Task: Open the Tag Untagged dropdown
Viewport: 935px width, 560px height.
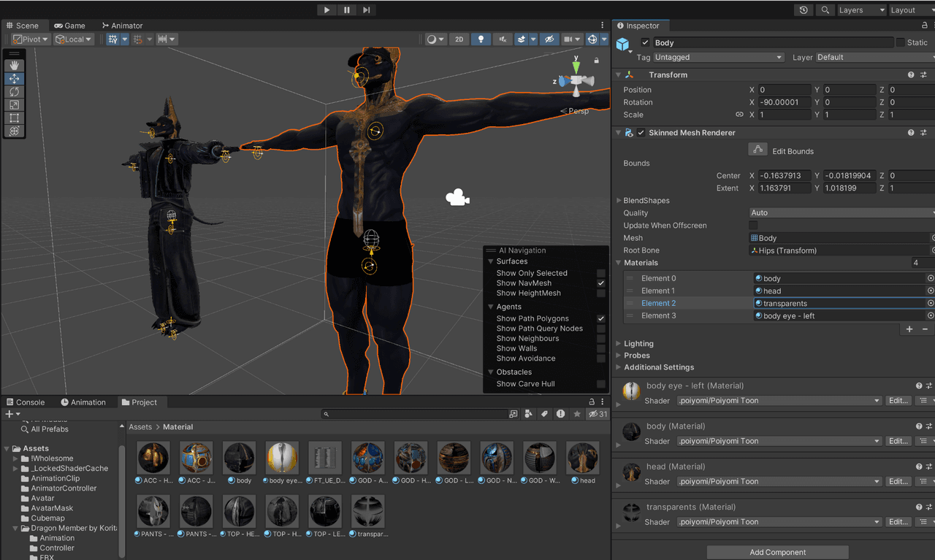Action: click(x=718, y=58)
